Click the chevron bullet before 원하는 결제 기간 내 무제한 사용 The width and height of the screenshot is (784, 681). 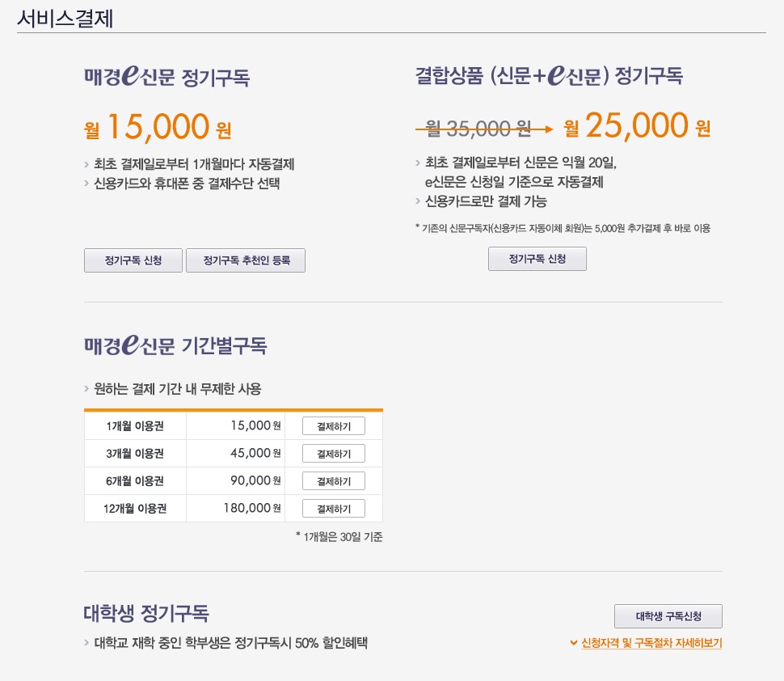tap(86, 389)
